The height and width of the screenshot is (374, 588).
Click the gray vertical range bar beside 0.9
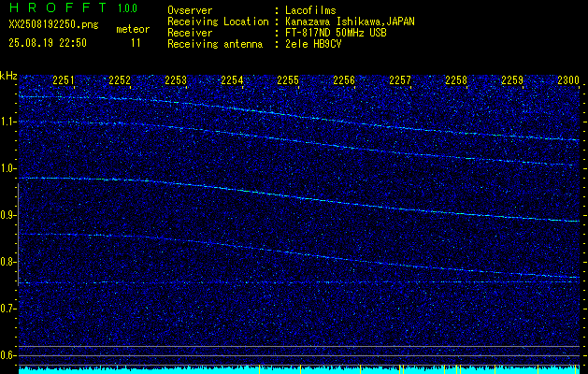[18, 235]
